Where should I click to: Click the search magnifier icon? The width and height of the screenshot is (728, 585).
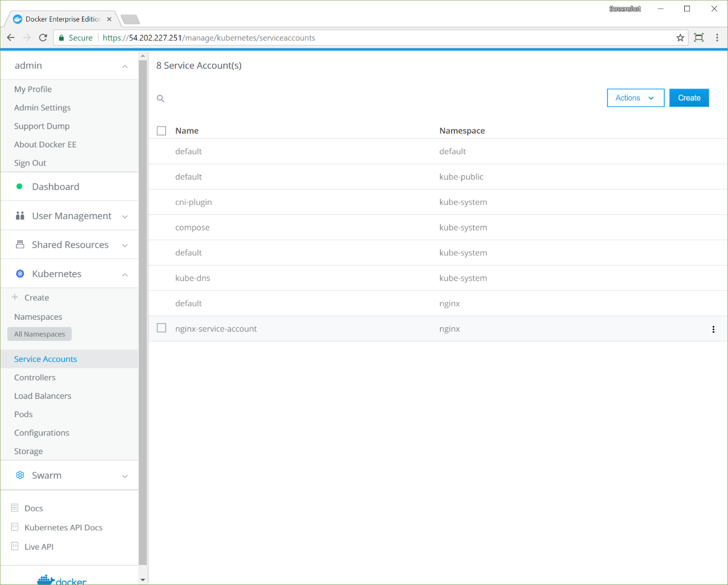(161, 98)
